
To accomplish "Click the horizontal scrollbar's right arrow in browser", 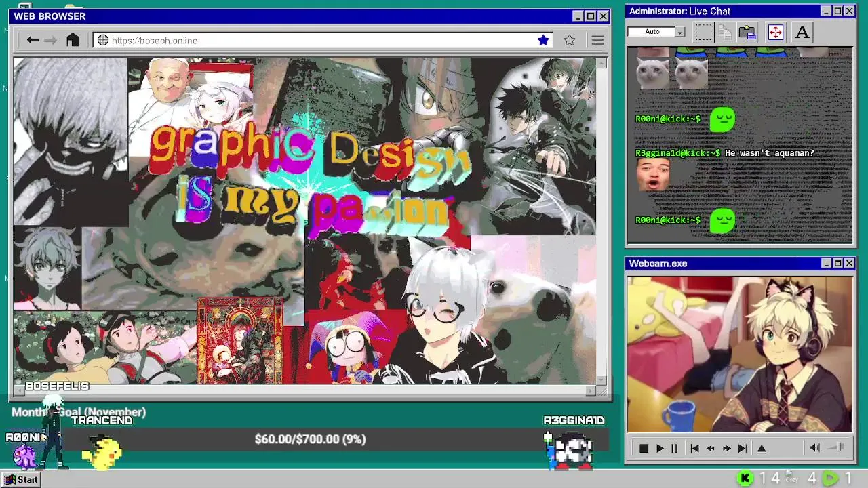I will click(x=591, y=390).
